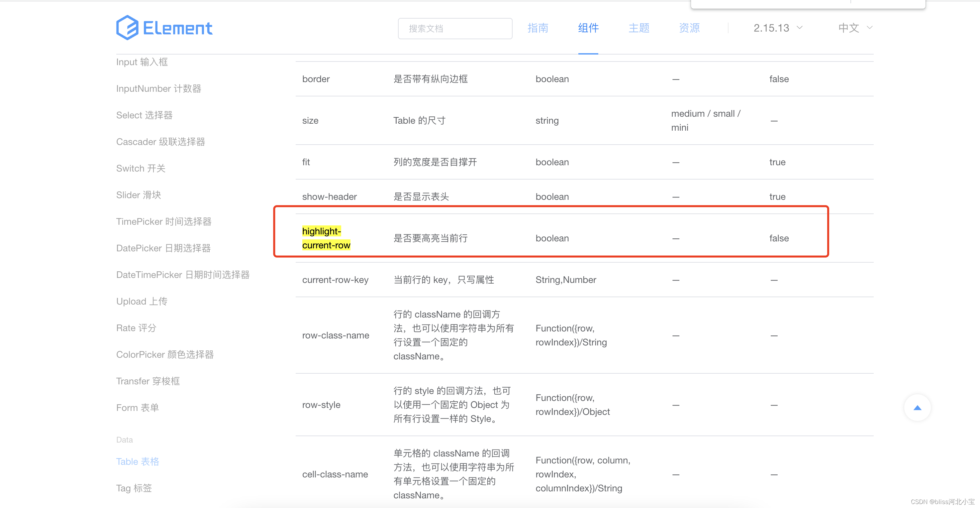Open the ColorPicker 颜色选择器 page
This screenshot has width=980, height=508.
(165, 354)
